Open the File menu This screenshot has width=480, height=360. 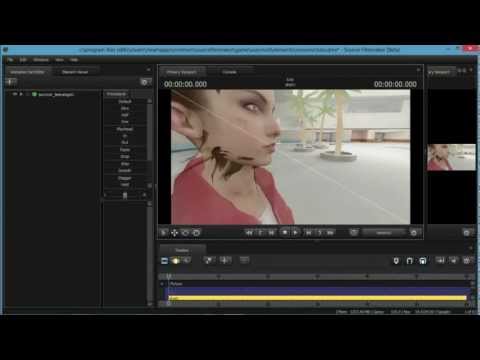pos(10,60)
